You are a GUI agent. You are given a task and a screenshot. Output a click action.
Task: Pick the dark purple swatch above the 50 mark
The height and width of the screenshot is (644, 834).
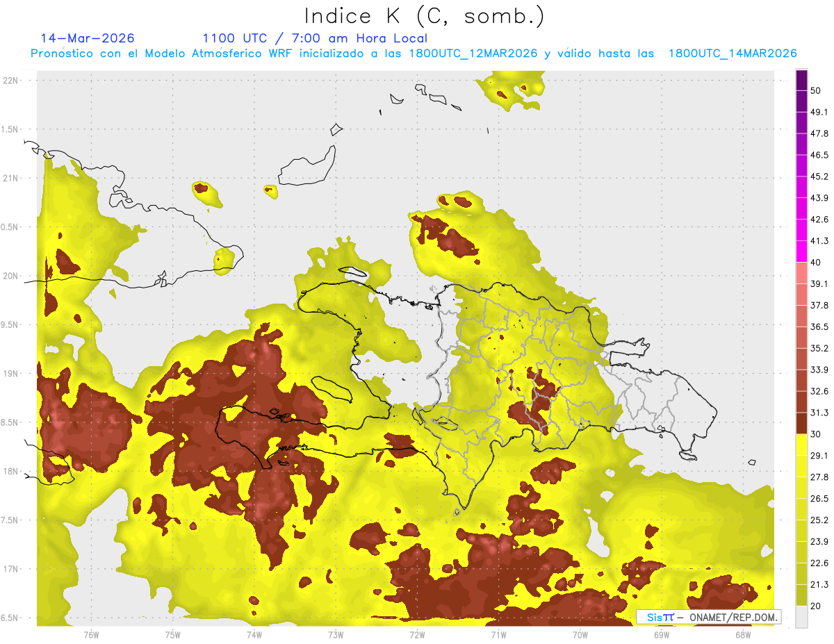(x=802, y=80)
